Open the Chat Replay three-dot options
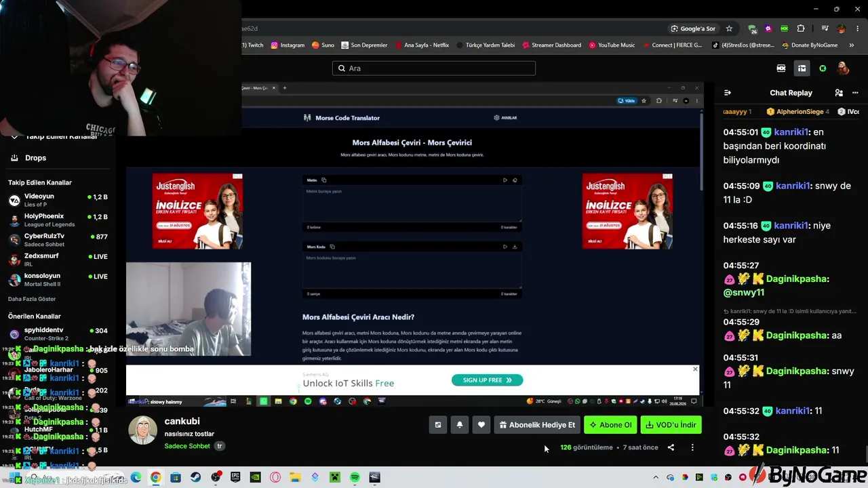 point(854,93)
